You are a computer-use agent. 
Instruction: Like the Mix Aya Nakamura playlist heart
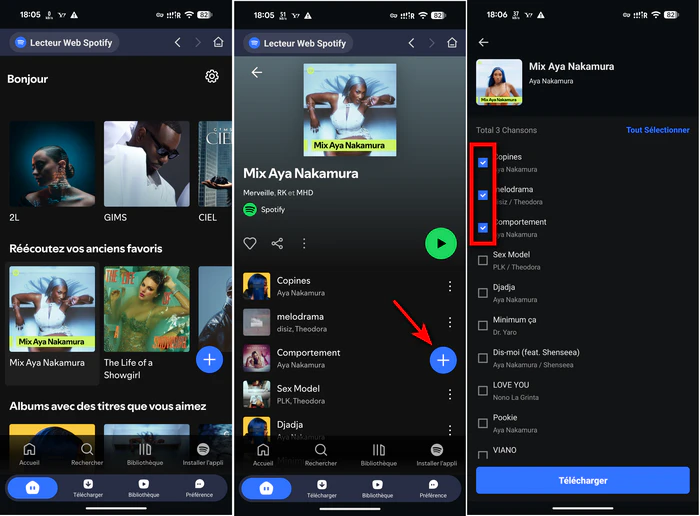point(250,243)
